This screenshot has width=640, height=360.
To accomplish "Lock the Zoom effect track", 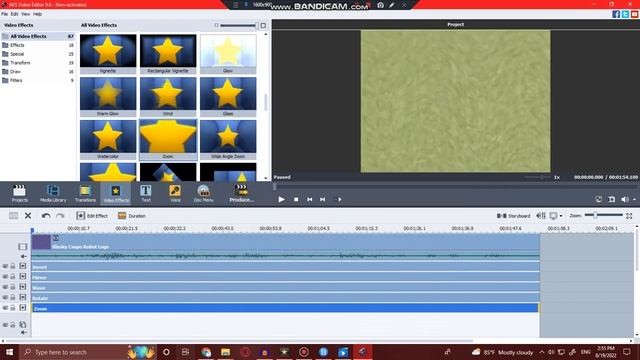I will (x=13, y=308).
